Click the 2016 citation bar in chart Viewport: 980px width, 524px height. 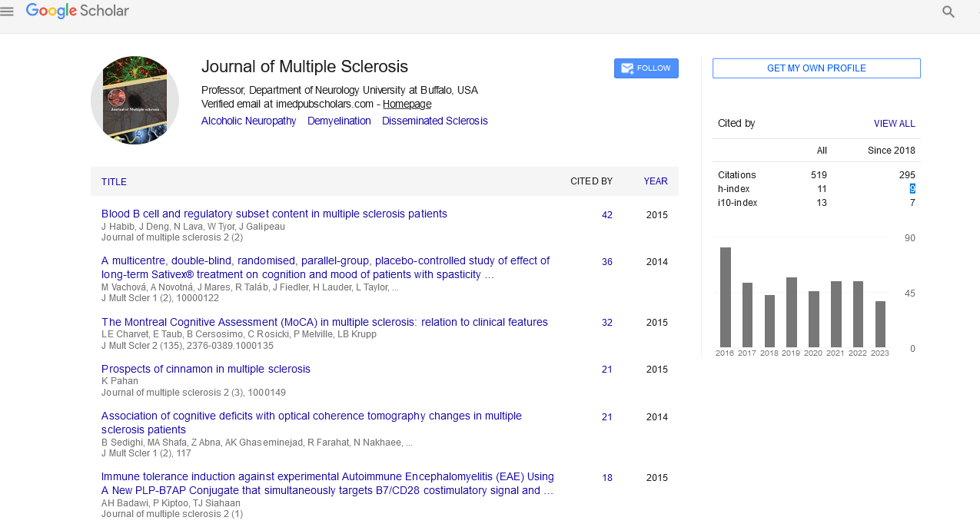click(x=725, y=297)
